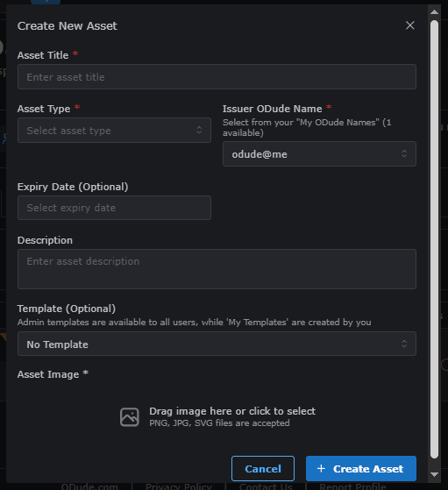Viewport: 448px width, 490px height.
Task: Click the asset description text area
Action: coord(217,269)
